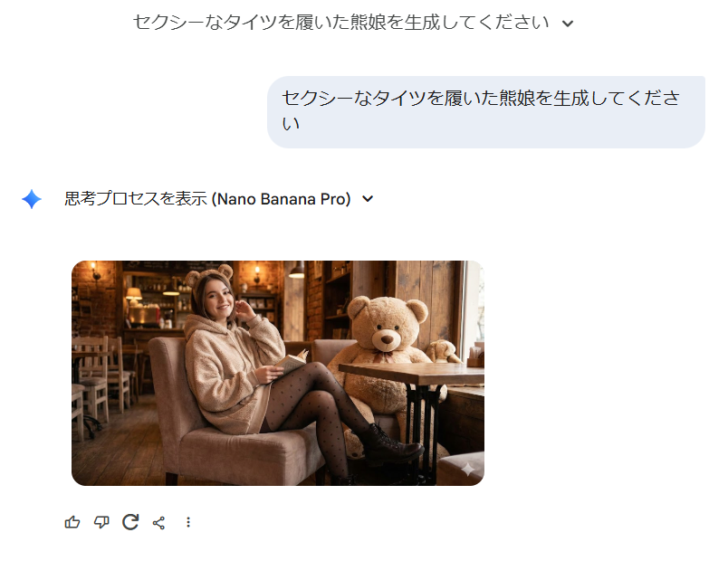The height and width of the screenshot is (561, 728).
Task: Click the large teddy bear in image
Action: (387, 355)
